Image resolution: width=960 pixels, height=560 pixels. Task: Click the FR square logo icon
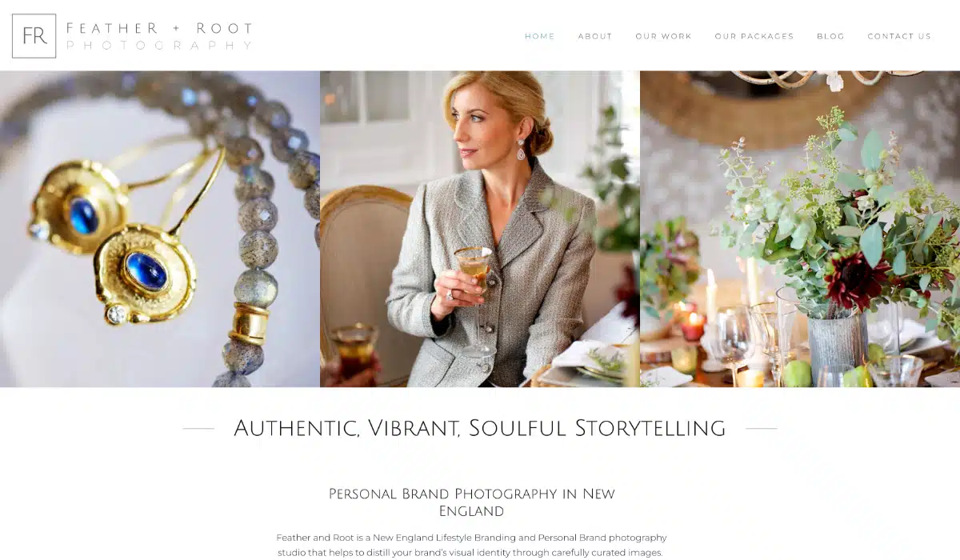tap(34, 36)
